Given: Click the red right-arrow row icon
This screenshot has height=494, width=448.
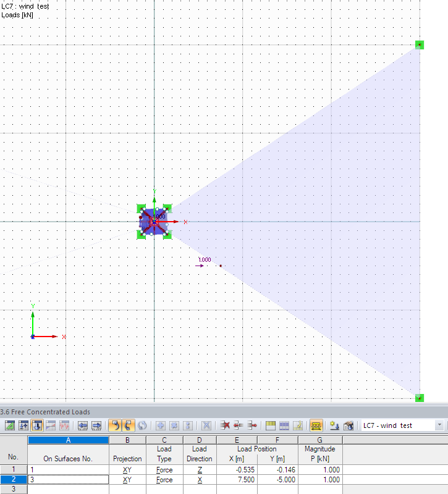Looking at the screenshot, I should (x=252, y=425).
